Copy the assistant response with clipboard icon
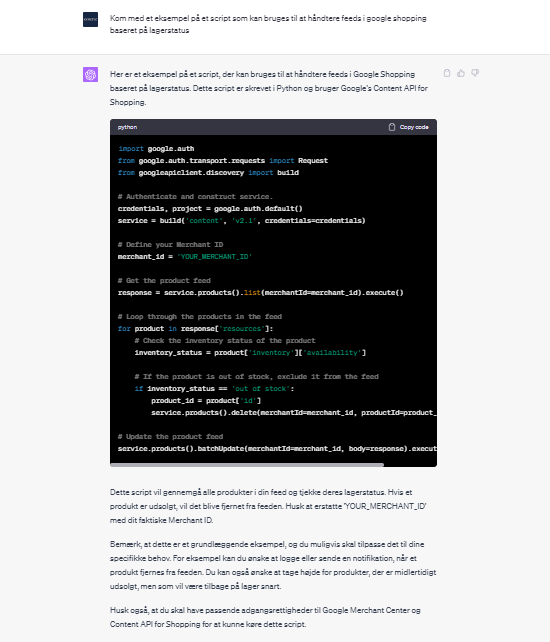The height and width of the screenshot is (642, 550). (x=447, y=73)
